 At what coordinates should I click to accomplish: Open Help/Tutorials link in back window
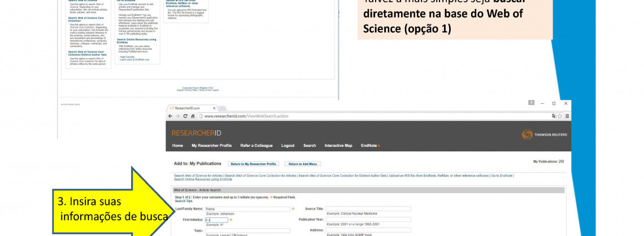click(x=127, y=56)
